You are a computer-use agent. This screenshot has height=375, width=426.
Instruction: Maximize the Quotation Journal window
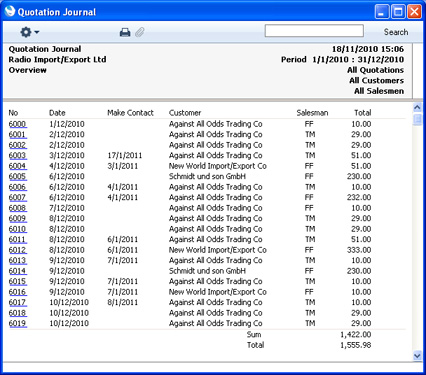coord(398,12)
